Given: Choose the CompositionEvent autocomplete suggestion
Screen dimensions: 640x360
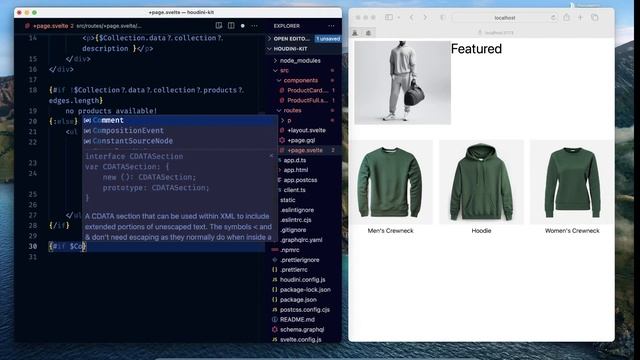Looking at the screenshot, I should click(x=180, y=131).
